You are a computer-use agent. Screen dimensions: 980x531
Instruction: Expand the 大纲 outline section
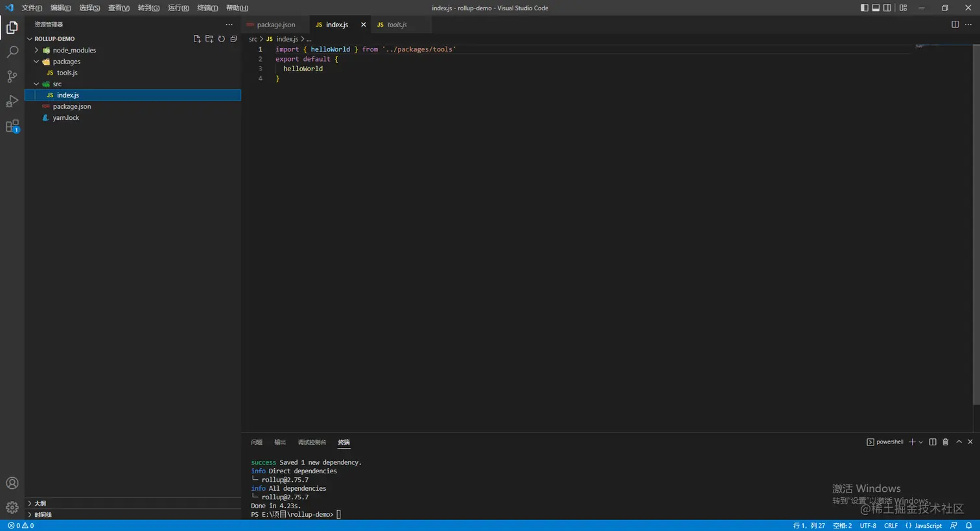(x=133, y=503)
